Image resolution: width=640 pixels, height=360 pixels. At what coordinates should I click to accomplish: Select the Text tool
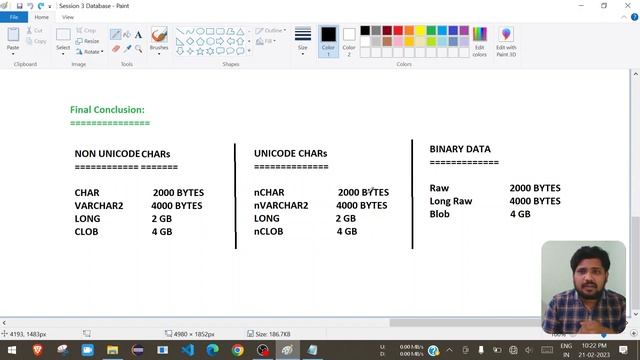(138, 35)
